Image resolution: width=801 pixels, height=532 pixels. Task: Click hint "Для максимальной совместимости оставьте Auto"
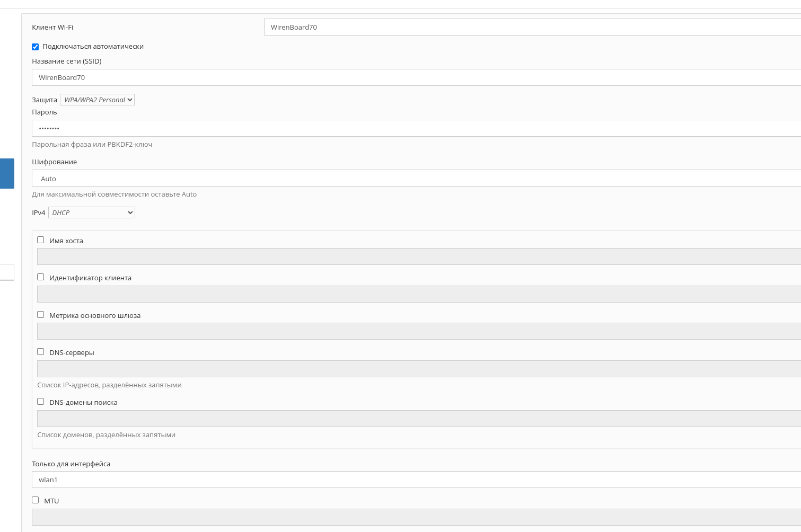point(115,194)
